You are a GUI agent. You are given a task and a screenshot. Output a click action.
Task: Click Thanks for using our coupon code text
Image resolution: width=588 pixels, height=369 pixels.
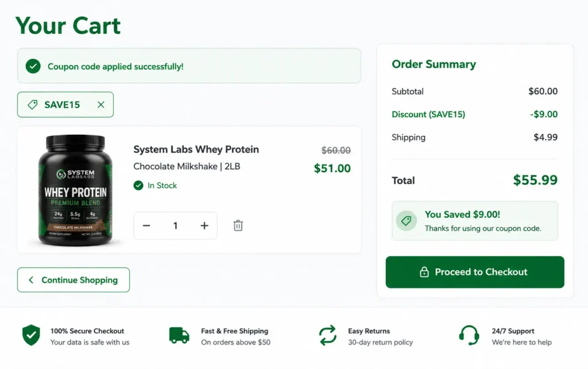click(483, 228)
